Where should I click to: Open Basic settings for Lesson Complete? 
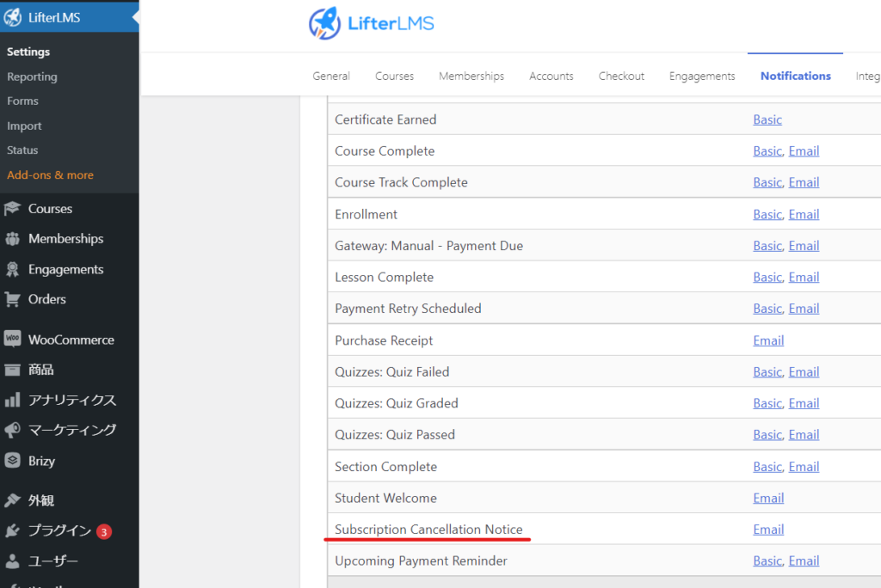click(767, 278)
